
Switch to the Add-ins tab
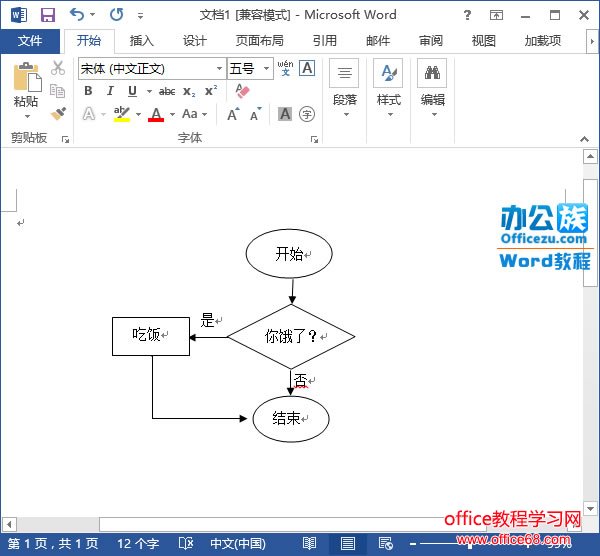click(x=543, y=41)
